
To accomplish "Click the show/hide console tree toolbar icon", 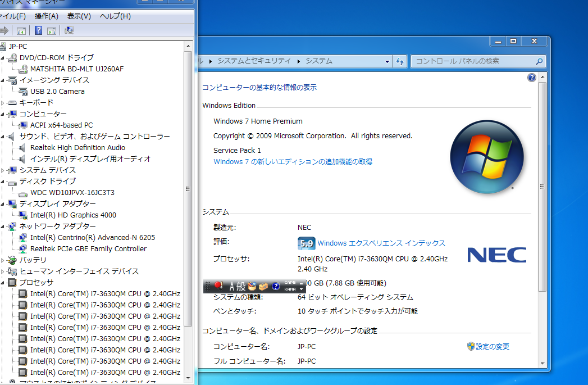I will coord(21,31).
